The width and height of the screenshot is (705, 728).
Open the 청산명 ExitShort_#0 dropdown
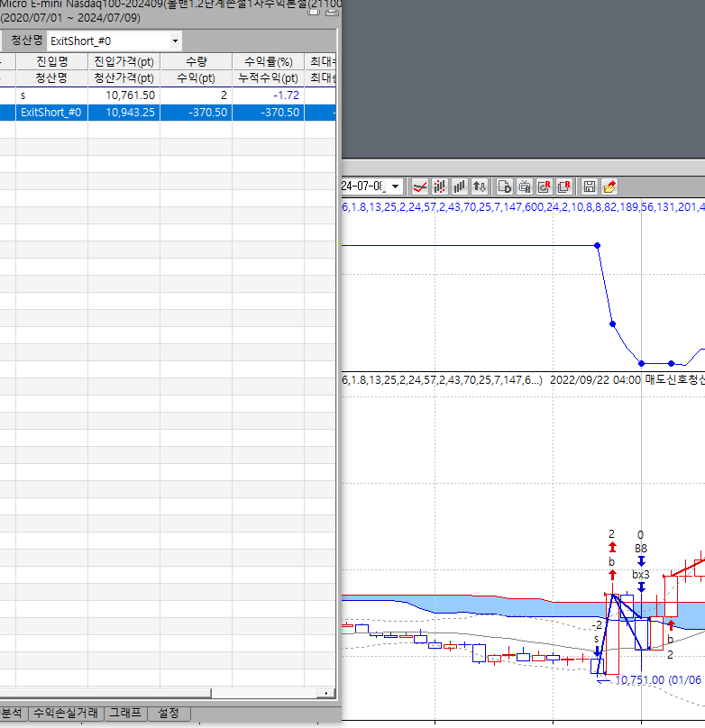tap(174, 41)
